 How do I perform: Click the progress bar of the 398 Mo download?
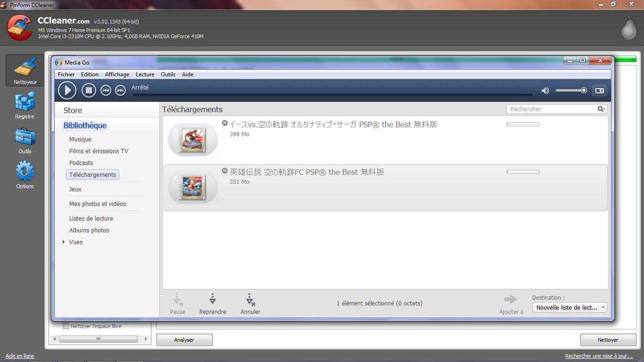coord(523,124)
